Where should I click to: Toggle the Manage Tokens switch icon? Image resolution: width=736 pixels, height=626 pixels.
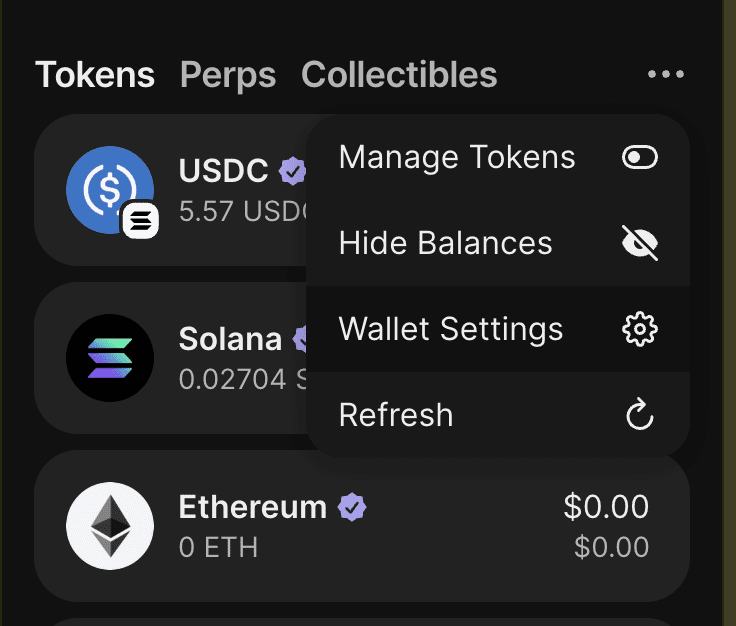tap(639, 158)
